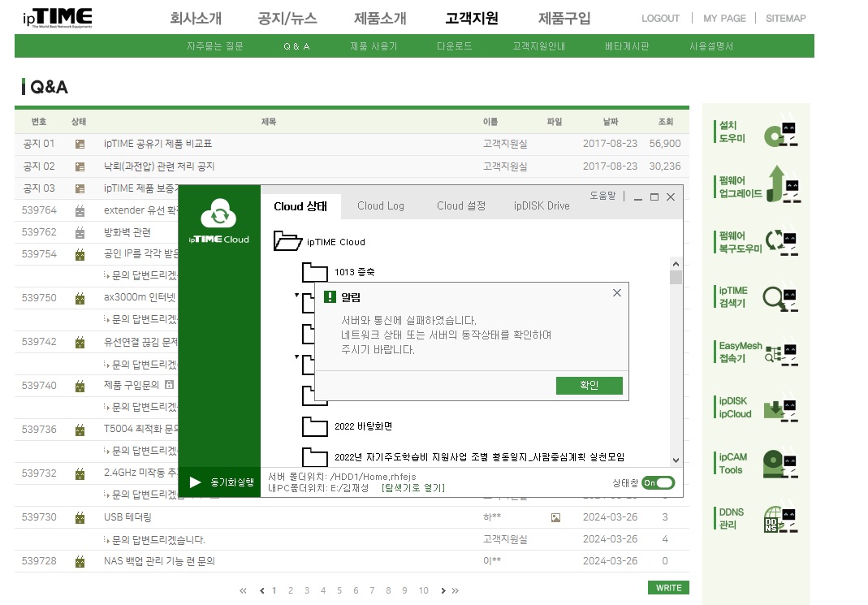This screenshot has height=605, width=868.
Task: Switch to the Cloud Log tab
Action: click(x=380, y=206)
